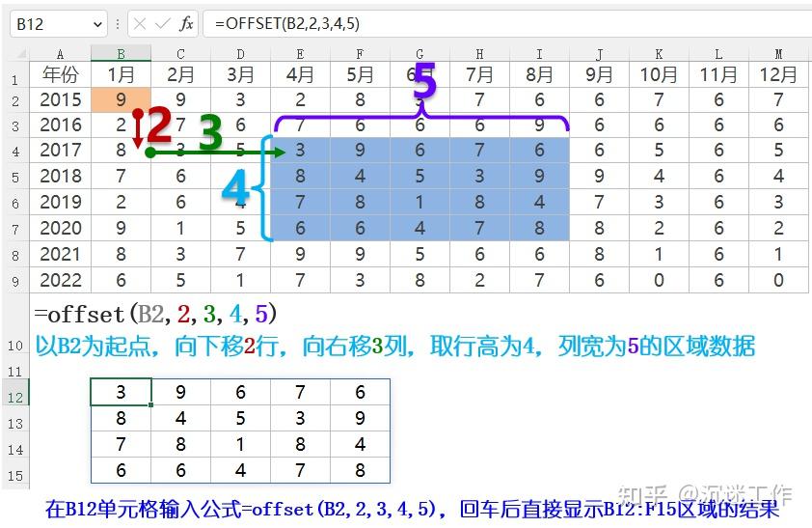Select column K header

(x=659, y=54)
